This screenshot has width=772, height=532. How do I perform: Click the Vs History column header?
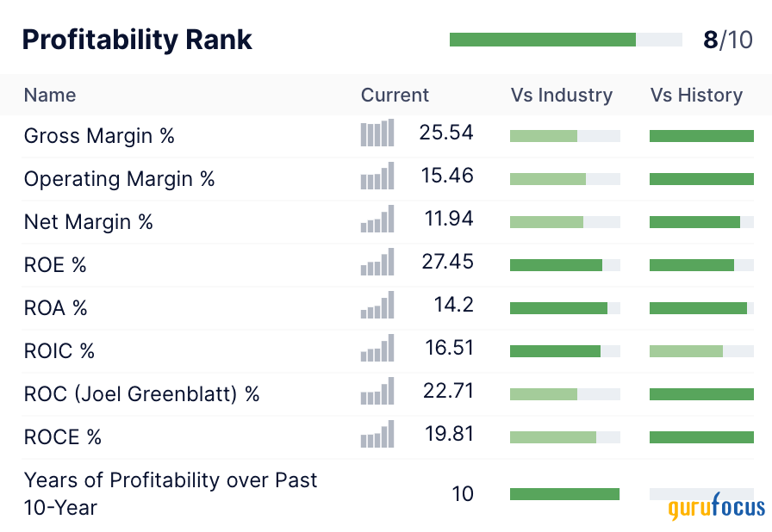pyautogui.click(x=696, y=95)
